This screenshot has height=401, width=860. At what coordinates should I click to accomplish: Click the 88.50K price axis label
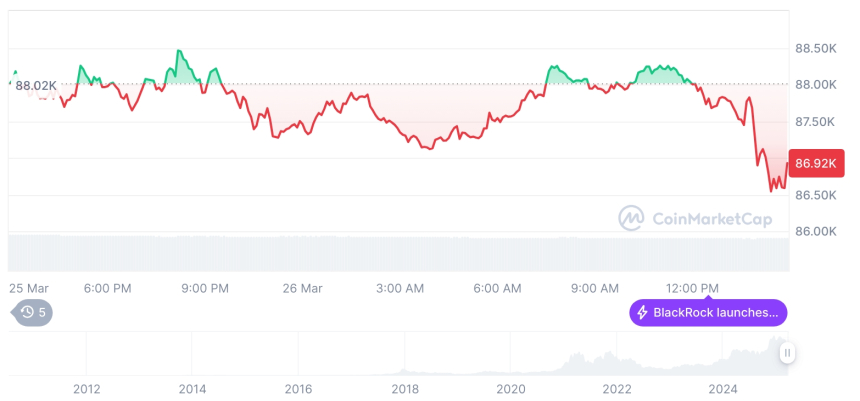point(815,48)
